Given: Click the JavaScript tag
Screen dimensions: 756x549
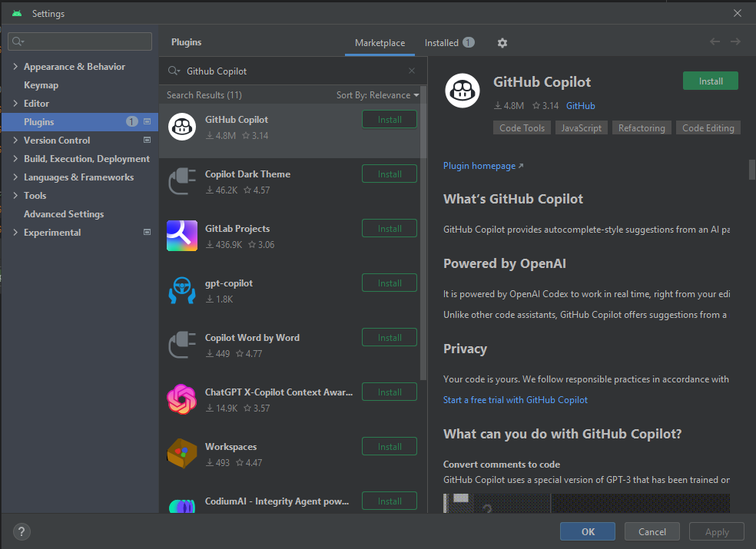Looking at the screenshot, I should [581, 127].
